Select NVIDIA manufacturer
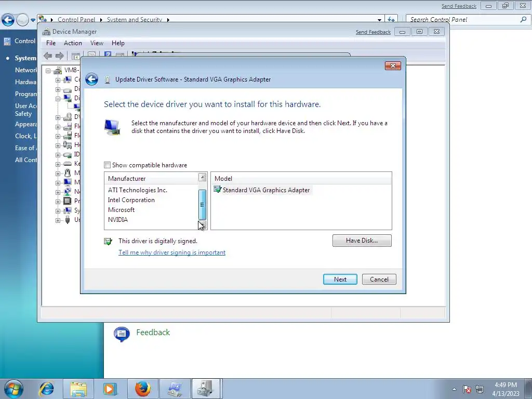 [x=118, y=220]
